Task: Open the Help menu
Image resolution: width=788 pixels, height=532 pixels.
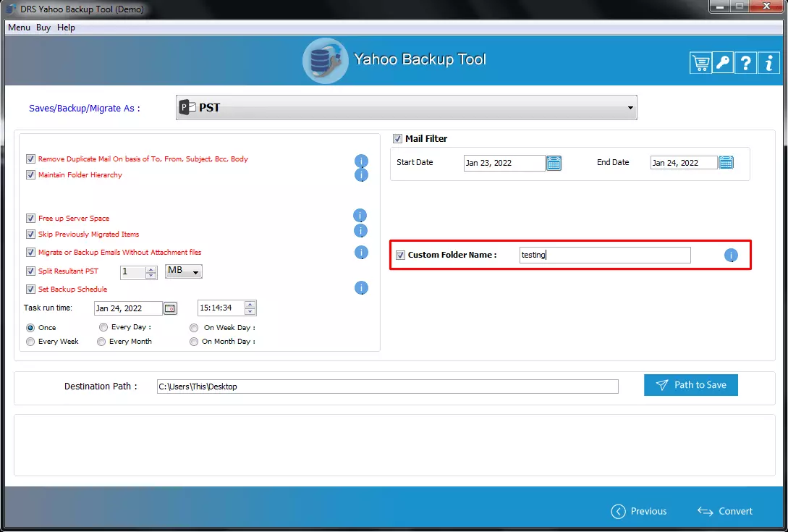Action: click(x=66, y=28)
